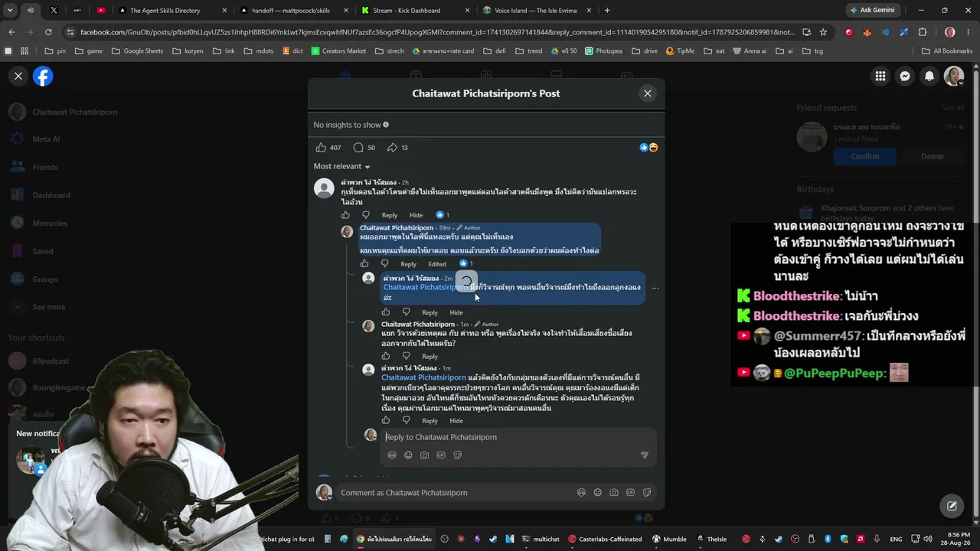980x551 pixels.
Task: Expand See more in the left sidebar
Action: (49, 308)
